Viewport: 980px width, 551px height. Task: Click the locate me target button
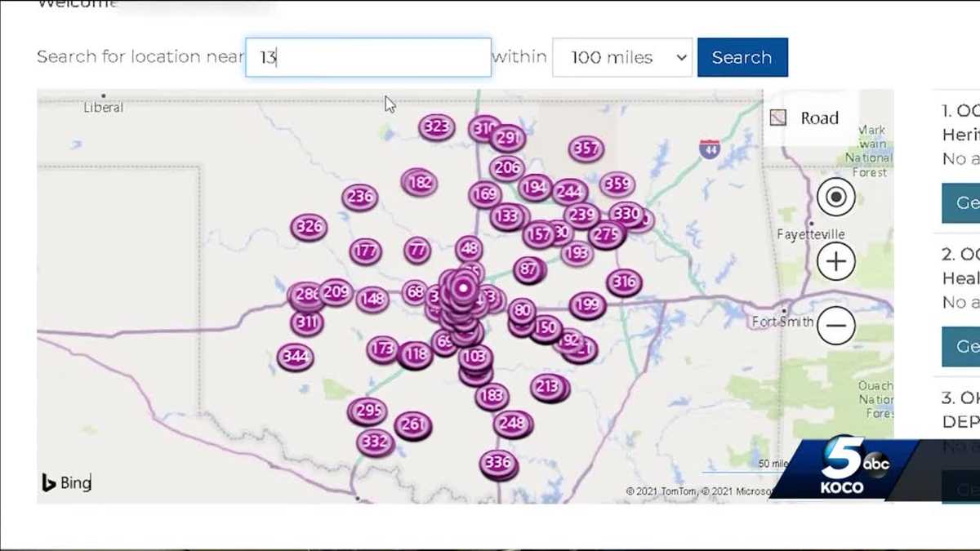[835, 197]
